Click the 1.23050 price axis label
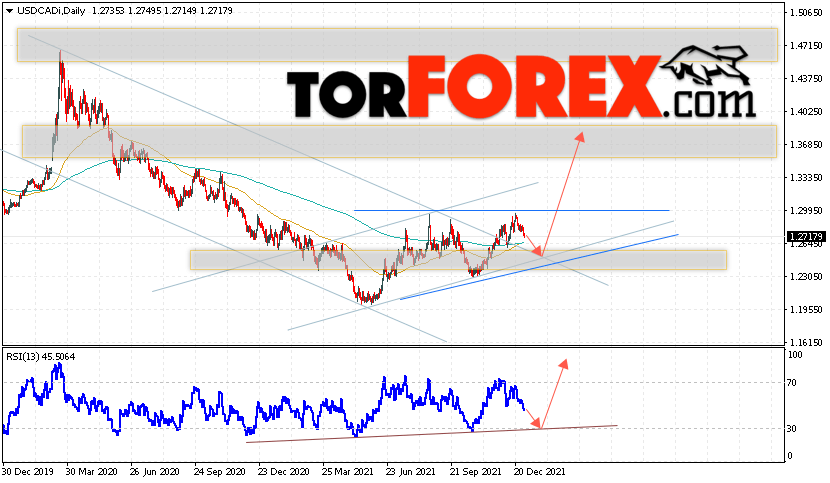The image size is (830, 483). [806, 276]
